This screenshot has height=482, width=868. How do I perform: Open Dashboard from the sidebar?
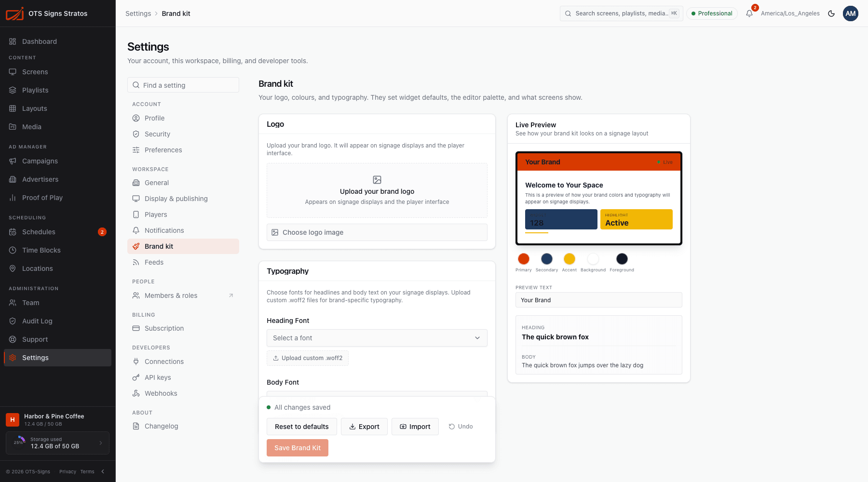(x=57, y=41)
